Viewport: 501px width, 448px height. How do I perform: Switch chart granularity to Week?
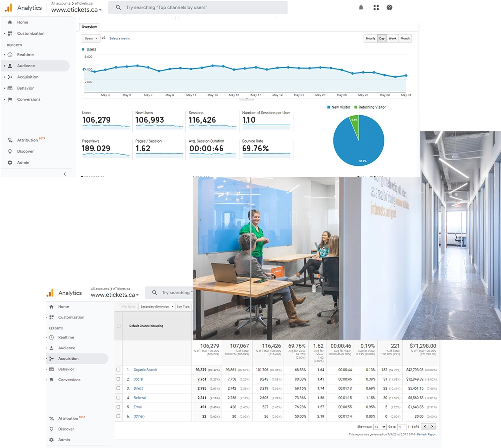pos(392,39)
